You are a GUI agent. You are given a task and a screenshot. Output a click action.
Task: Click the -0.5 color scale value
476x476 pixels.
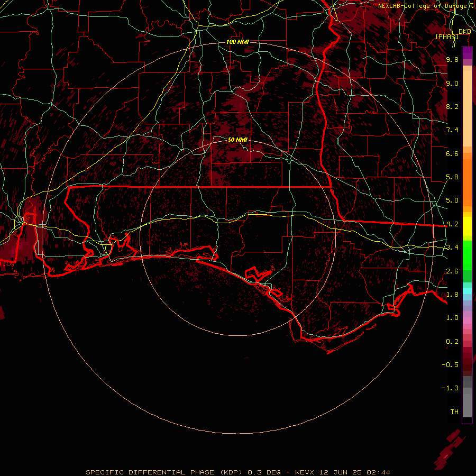click(450, 365)
